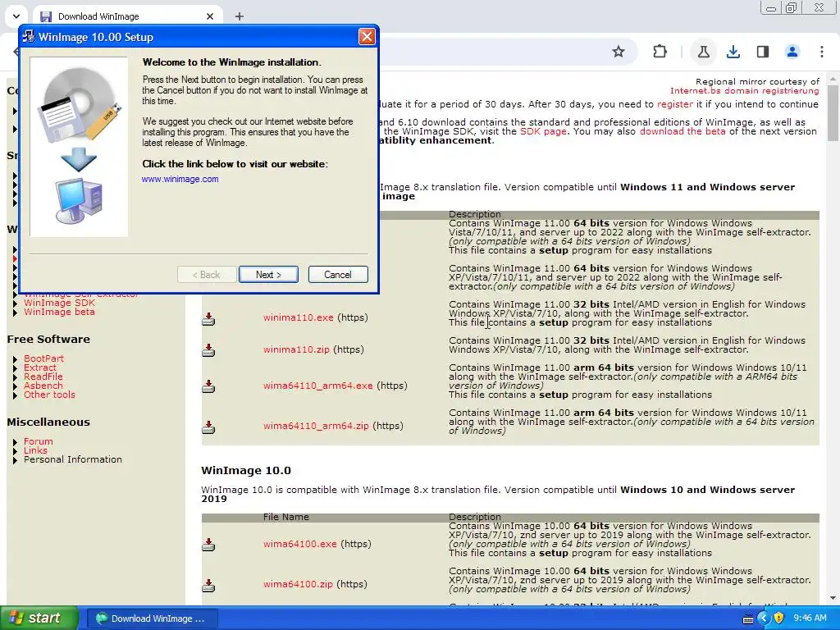Open Extract under Free Software
840x630 pixels.
point(40,367)
